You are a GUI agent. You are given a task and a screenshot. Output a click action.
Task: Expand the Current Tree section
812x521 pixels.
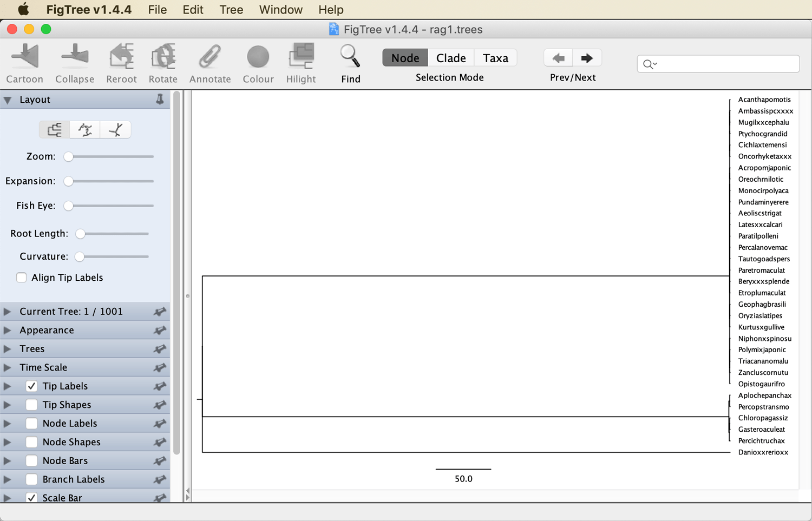(x=8, y=312)
